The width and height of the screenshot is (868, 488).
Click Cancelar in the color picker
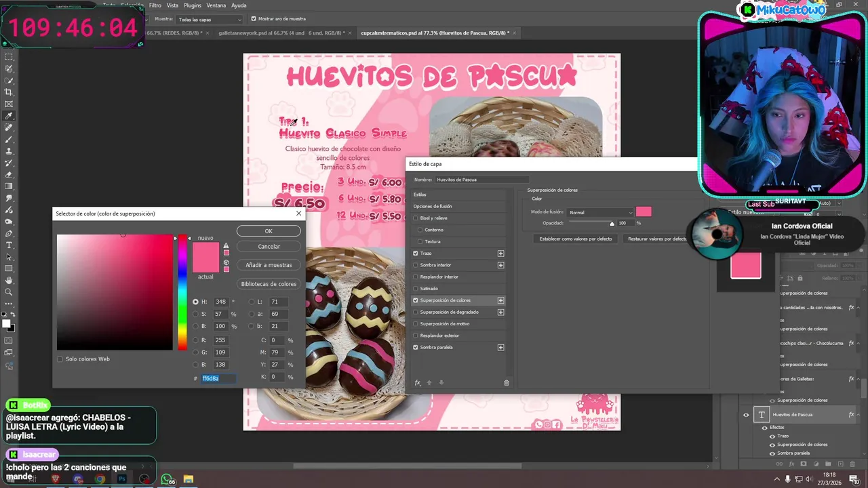coord(269,246)
